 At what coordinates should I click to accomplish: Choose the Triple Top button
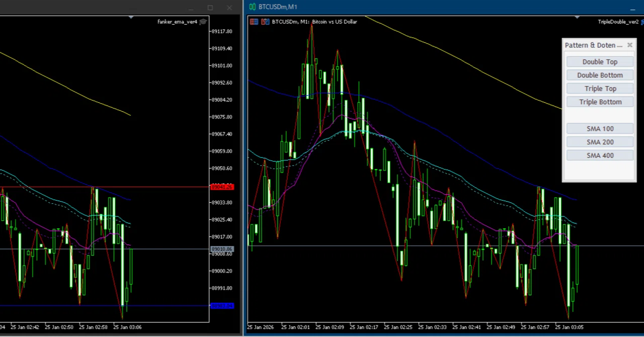[600, 89]
